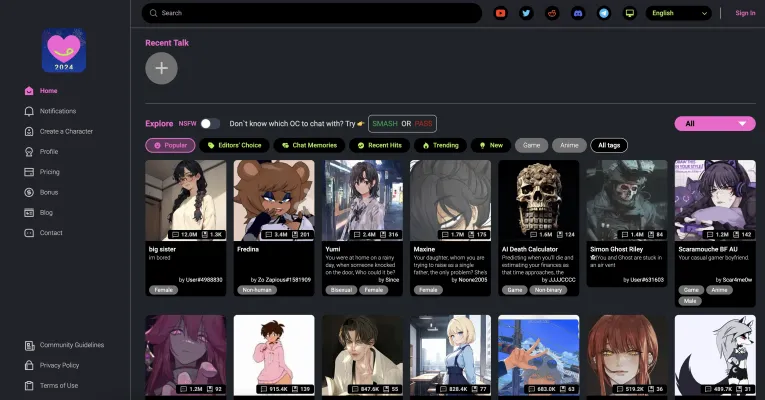Open the English language dropdown
Screen dimensions: 765x400
pyautogui.click(x=679, y=13)
